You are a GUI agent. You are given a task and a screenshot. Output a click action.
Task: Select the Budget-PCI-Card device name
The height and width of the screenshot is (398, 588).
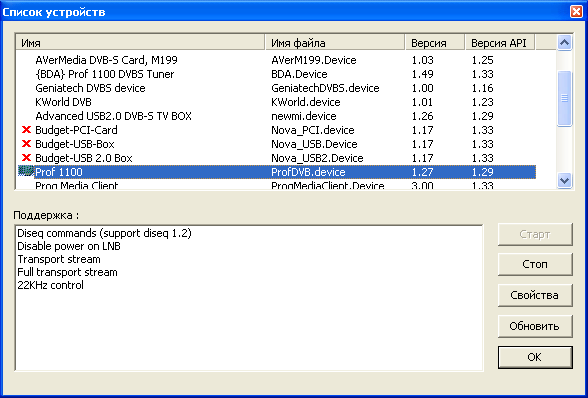coord(76,130)
